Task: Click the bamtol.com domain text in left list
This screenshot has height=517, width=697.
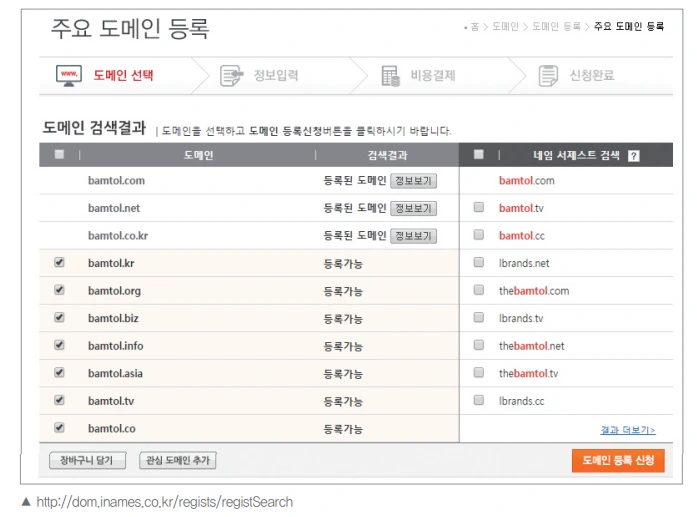Action: [116, 180]
